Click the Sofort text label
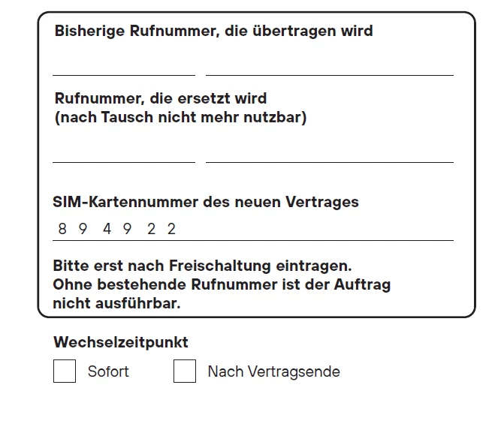Image resolution: width=504 pixels, height=421 pixels. coord(108,371)
